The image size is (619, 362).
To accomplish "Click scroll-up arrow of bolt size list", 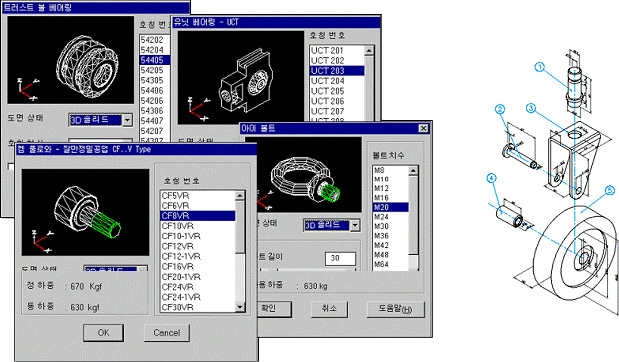I will point(413,171).
